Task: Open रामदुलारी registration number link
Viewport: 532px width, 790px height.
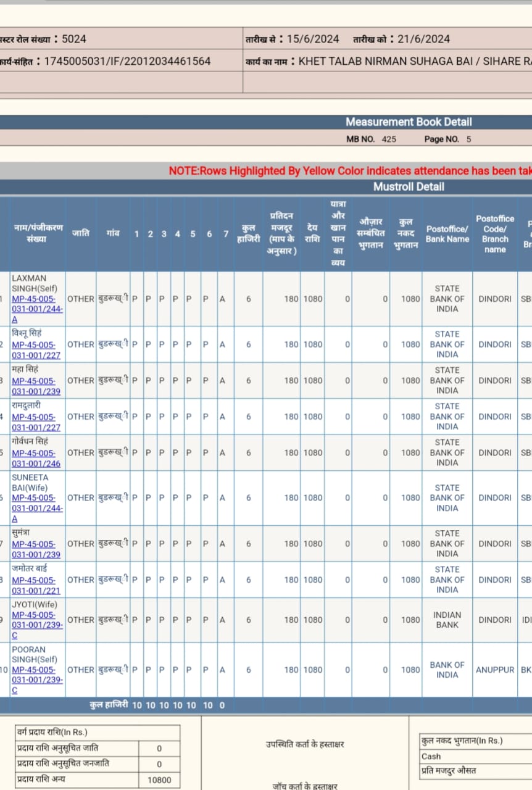Action: pos(36,422)
